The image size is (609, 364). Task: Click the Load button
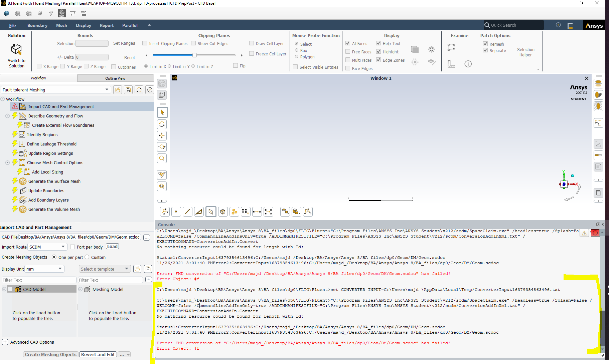click(x=112, y=247)
